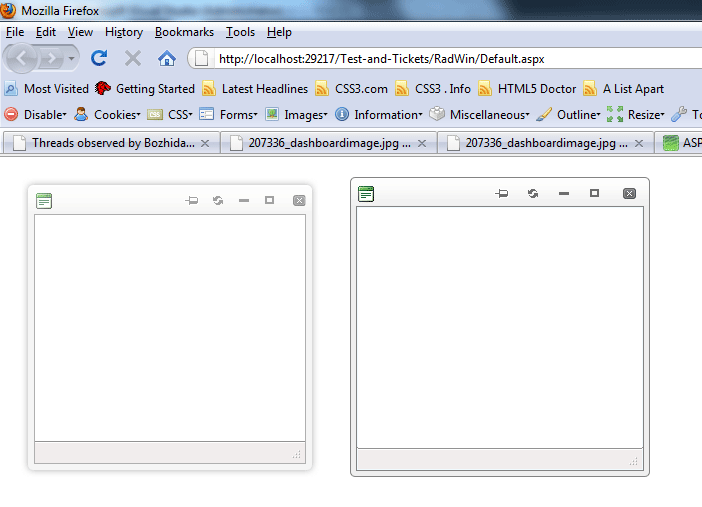The width and height of the screenshot is (702, 507).
Task: Close the left RadWindow
Action: tap(299, 200)
